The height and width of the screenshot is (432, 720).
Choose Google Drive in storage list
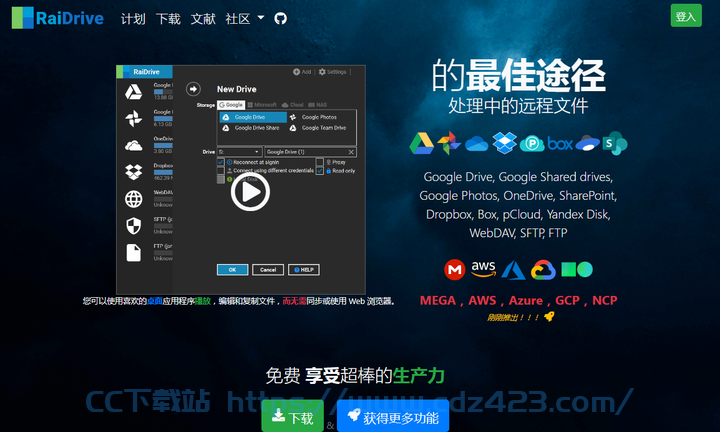coord(253,117)
